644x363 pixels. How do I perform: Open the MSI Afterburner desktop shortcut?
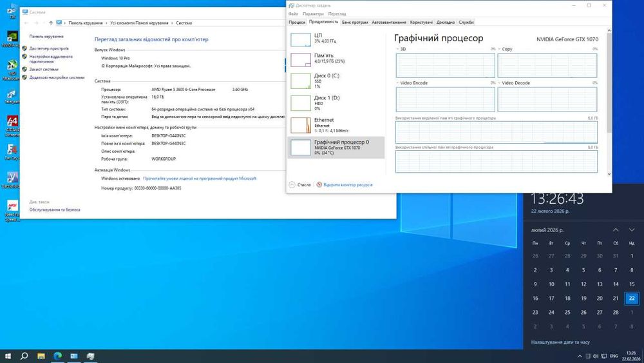pos(11,70)
